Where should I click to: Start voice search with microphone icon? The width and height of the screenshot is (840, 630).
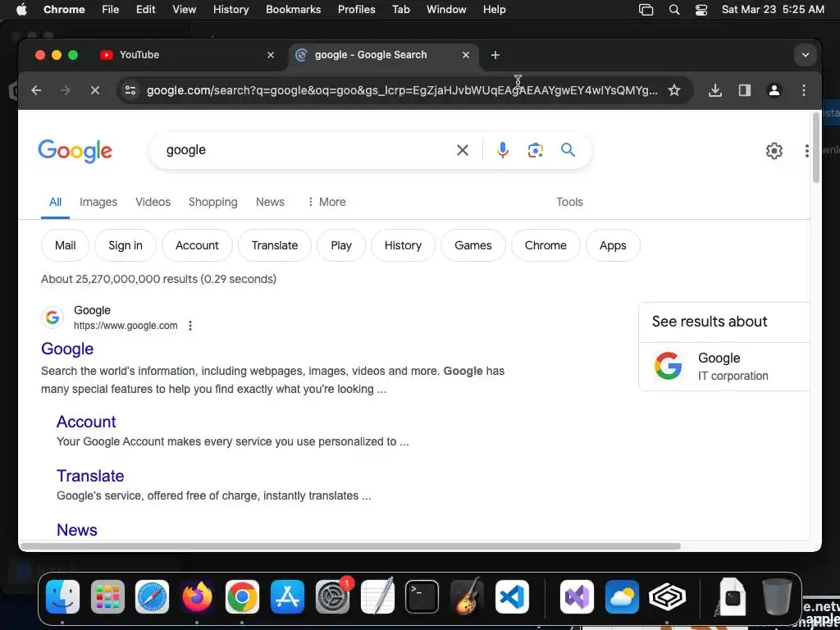503,151
